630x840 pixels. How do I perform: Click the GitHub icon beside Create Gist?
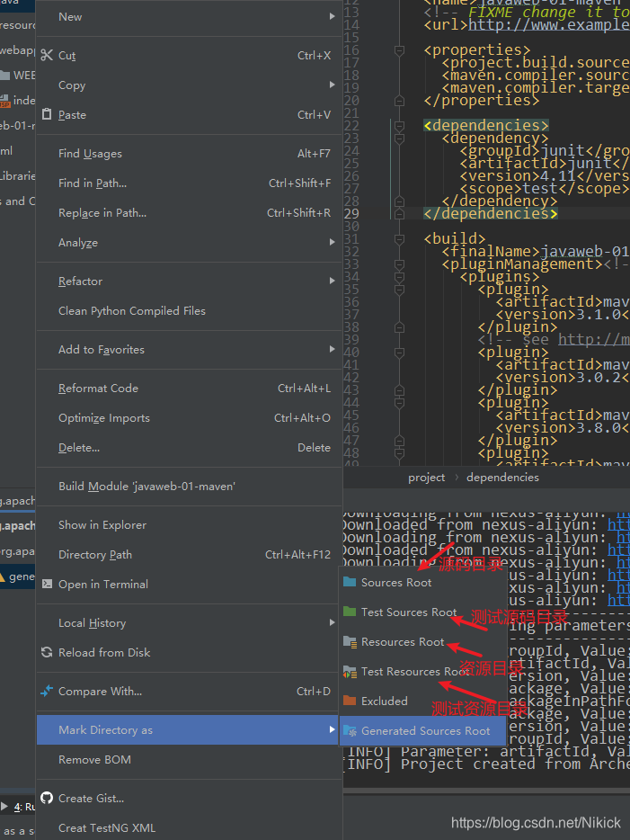click(47, 798)
